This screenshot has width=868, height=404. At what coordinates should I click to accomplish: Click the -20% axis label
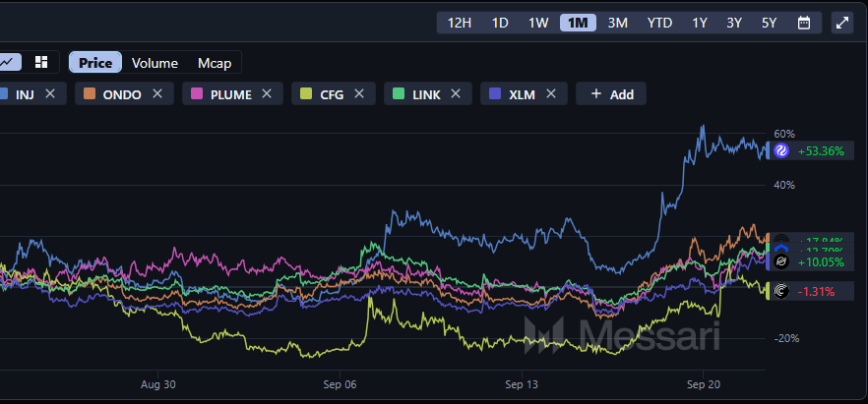(x=786, y=339)
